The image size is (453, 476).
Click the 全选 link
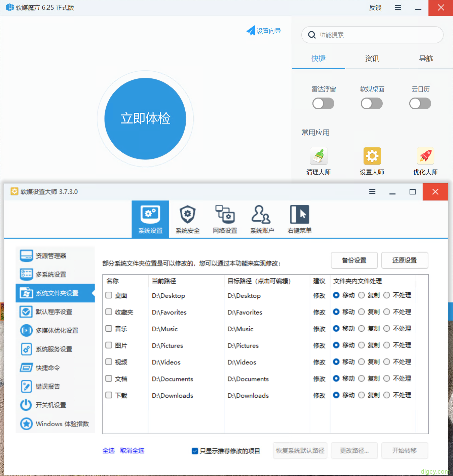coord(108,451)
